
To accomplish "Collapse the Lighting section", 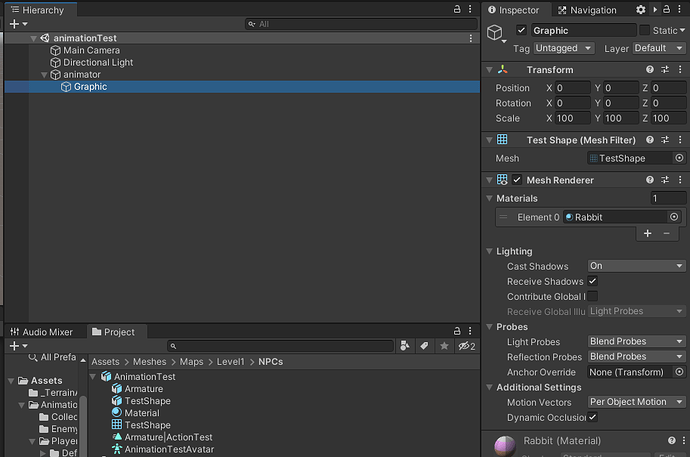I will [489, 251].
